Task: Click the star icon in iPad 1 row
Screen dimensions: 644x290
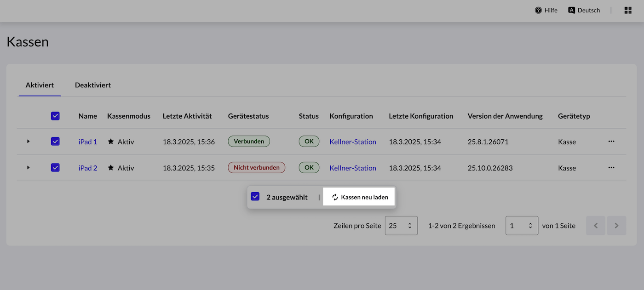Action: [111, 142]
